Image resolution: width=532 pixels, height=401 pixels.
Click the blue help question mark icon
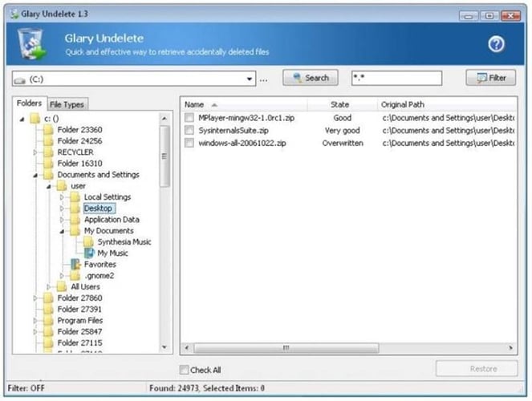pyautogui.click(x=495, y=45)
